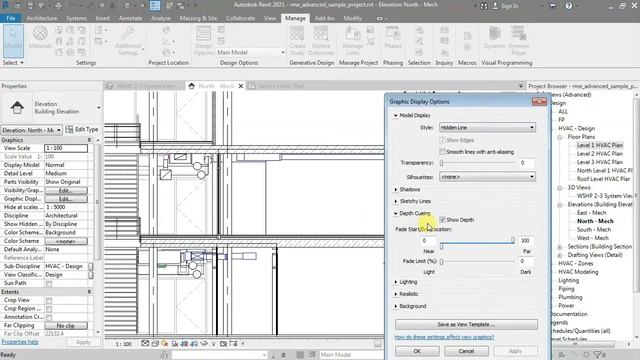This screenshot has height=360, width=640.
Task: Click the Macro Manager icon in Macros panel
Action: [467, 36]
